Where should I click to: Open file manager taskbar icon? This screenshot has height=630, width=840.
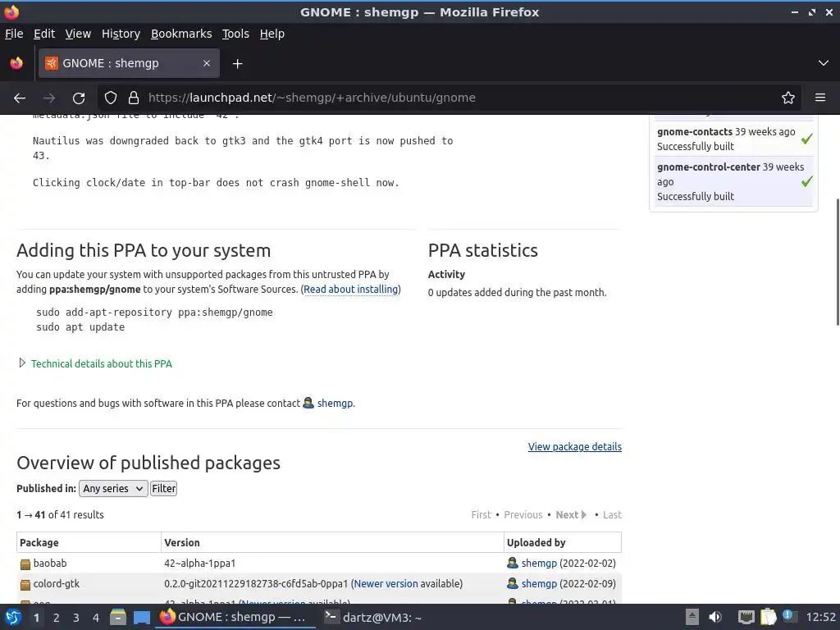(118, 618)
